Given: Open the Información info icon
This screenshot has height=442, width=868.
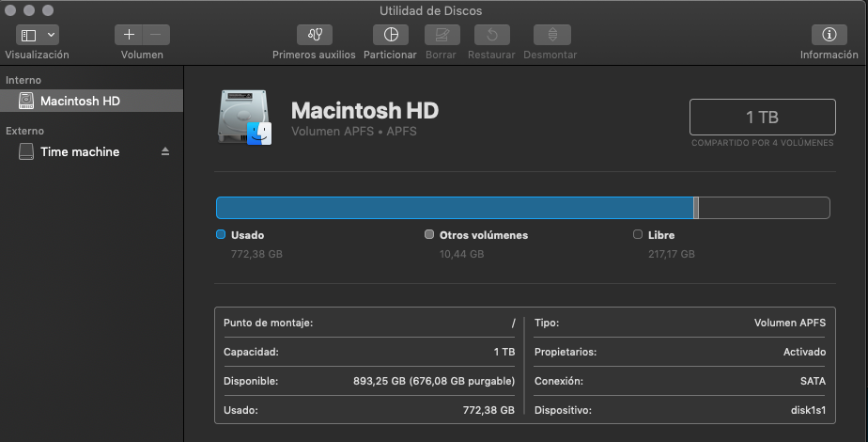Looking at the screenshot, I should pyautogui.click(x=829, y=35).
